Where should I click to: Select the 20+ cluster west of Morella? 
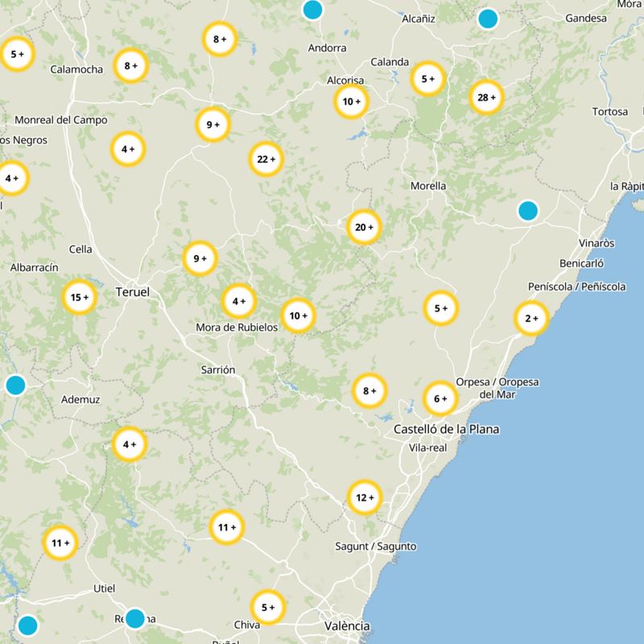coord(363,227)
